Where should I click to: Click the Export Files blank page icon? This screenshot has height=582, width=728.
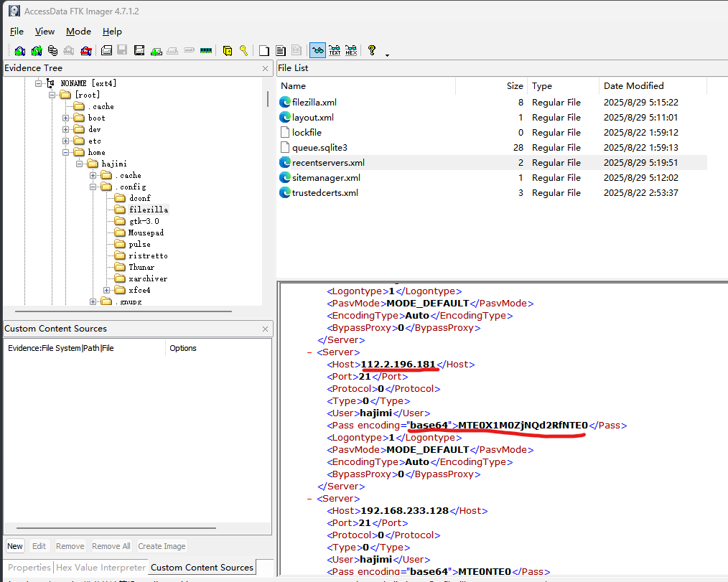coord(263,50)
